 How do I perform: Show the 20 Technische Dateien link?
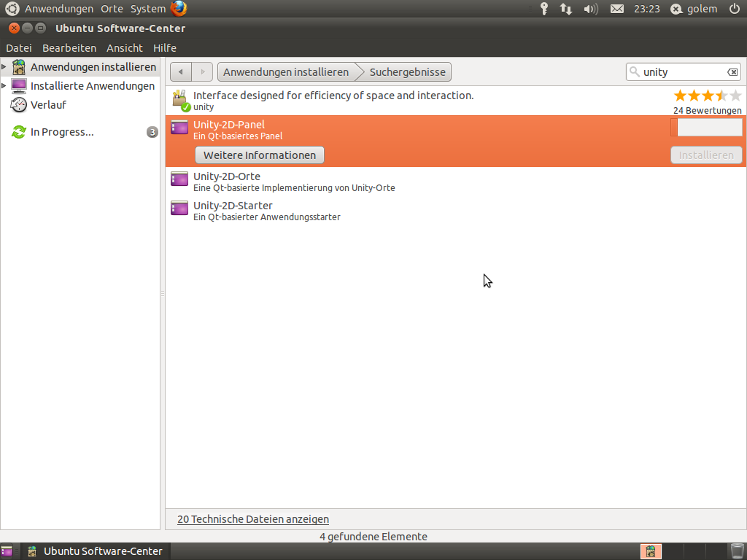(253, 519)
